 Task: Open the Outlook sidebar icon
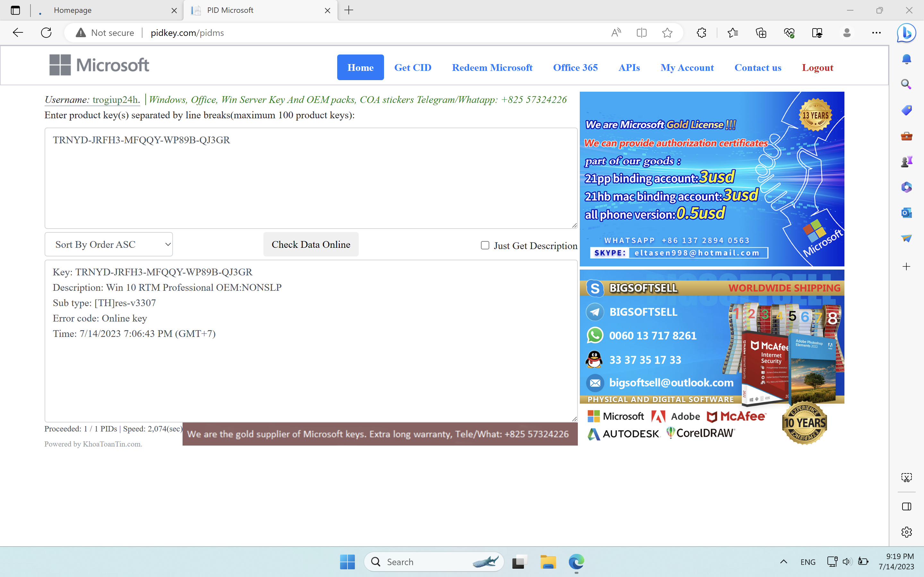coord(906,213)
